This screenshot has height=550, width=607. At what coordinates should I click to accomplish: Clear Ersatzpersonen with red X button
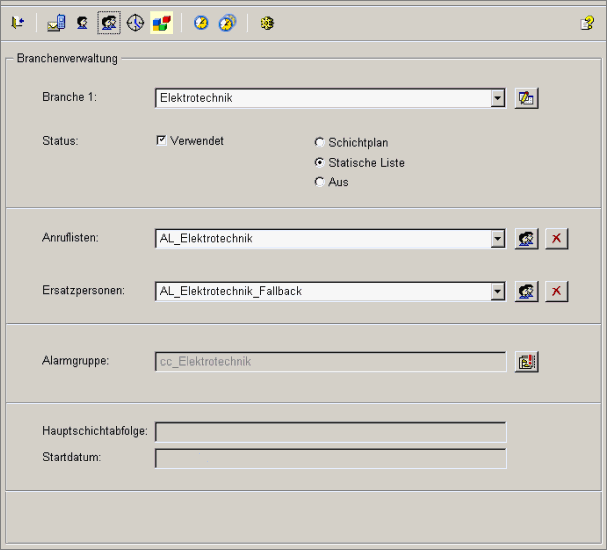pos(557,291)
